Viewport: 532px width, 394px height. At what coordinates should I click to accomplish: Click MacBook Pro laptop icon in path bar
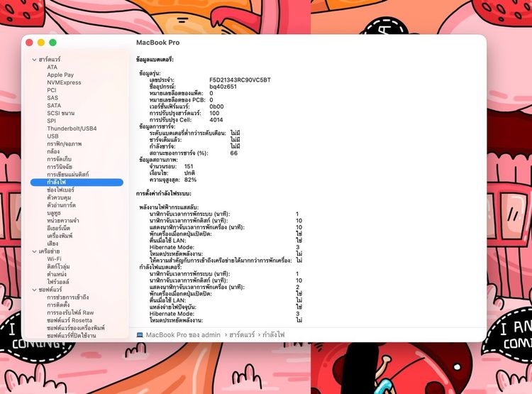point(140,335)
